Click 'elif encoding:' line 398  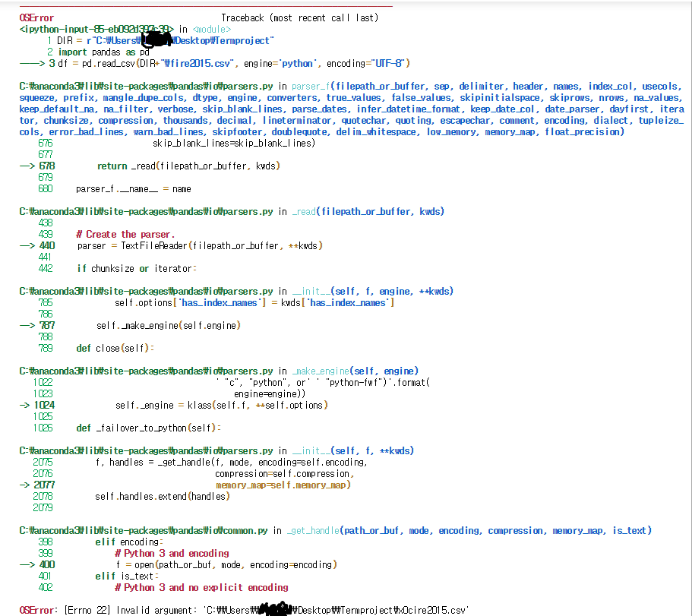click(x=129, y=542)
